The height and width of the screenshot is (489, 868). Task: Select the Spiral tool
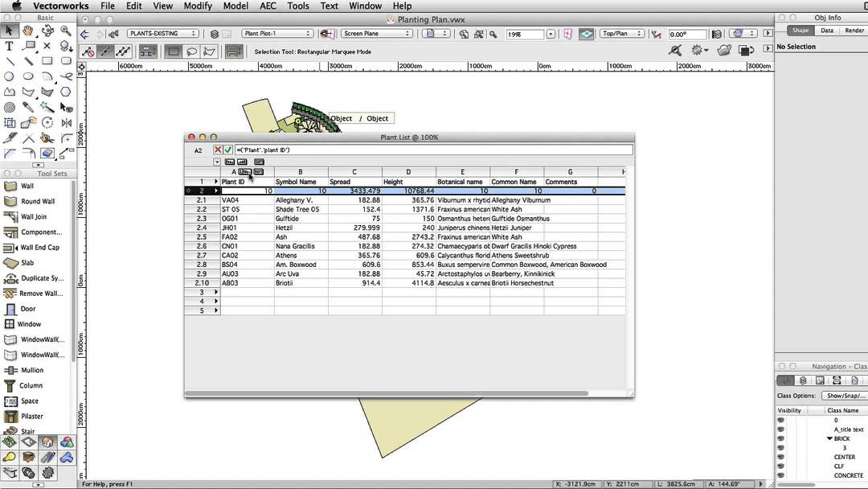click(10, 108)
